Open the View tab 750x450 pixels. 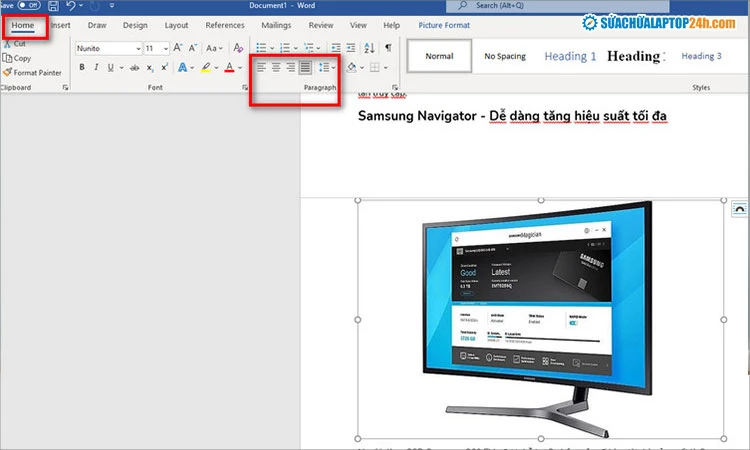[358, 25]
